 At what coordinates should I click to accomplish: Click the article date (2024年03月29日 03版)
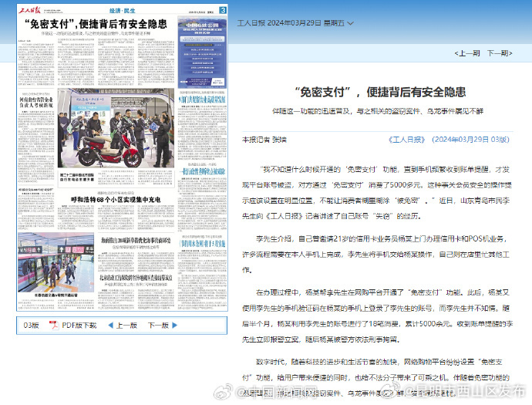coord(470,140)
